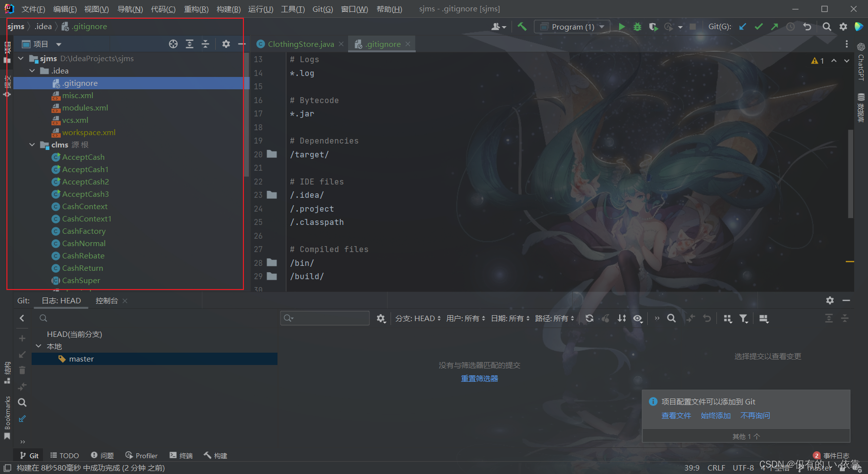Image resolution: width=868 pixels, height=474 pixels.
Task: Collapse the clms source root folder
Action: (33, 145)
